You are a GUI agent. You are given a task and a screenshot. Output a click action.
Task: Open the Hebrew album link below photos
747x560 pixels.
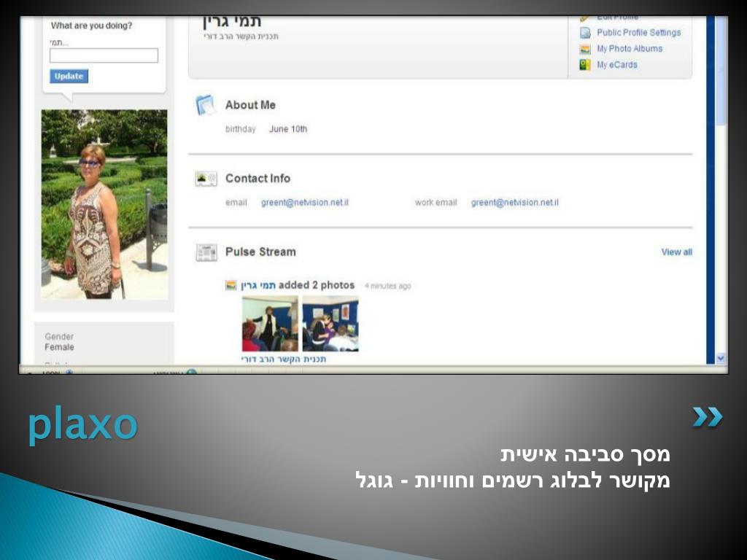[x=284, y=359]
